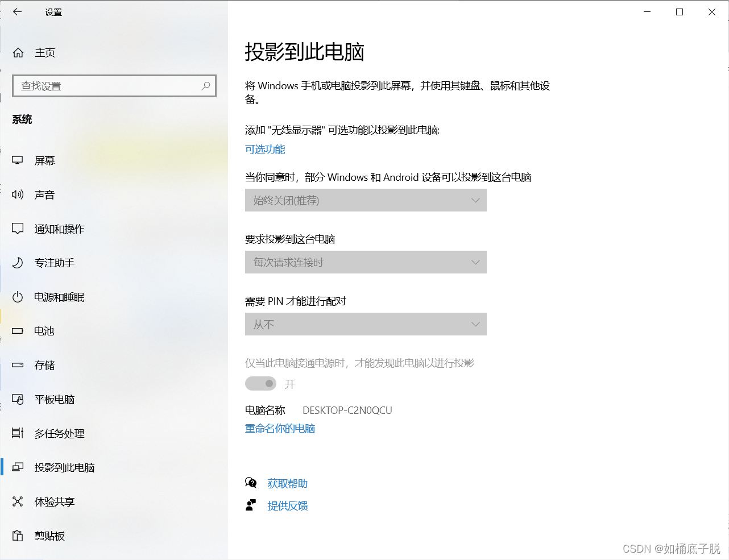
Task: Open the 每次请求连接时 dropdown
Action: pyautogui.click(x=366, y=262)
